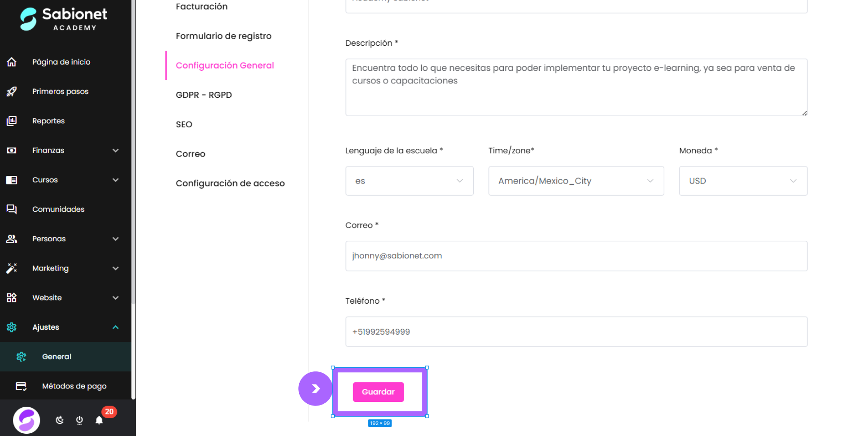Open the Lenguaje de la escuela dropdown

pos(410,181)
